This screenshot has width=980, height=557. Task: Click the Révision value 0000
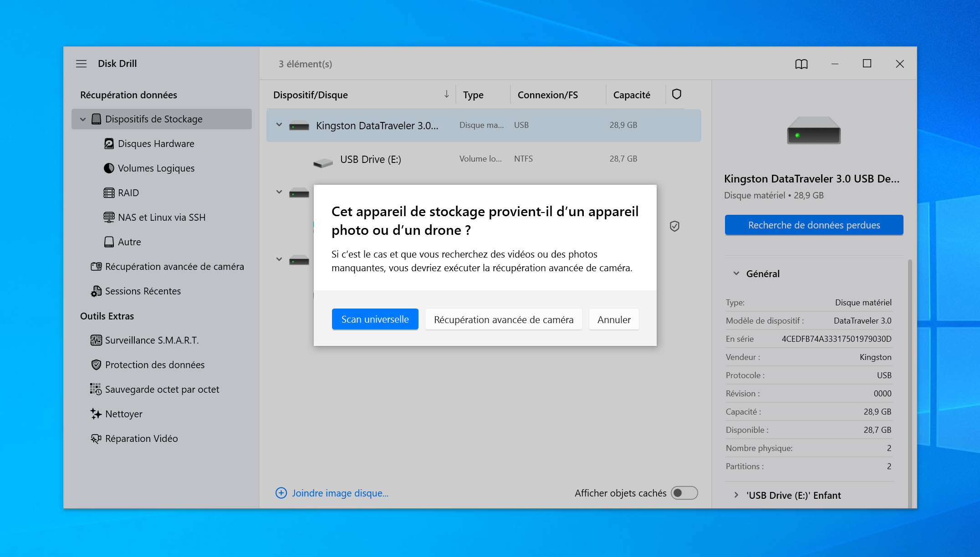pyautogui.click(x=882, y=394)
